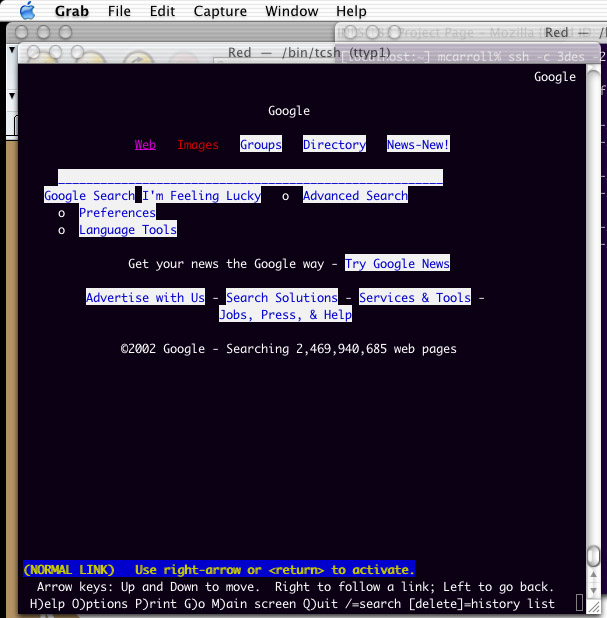Open the Grab application menu

point(72,11)
